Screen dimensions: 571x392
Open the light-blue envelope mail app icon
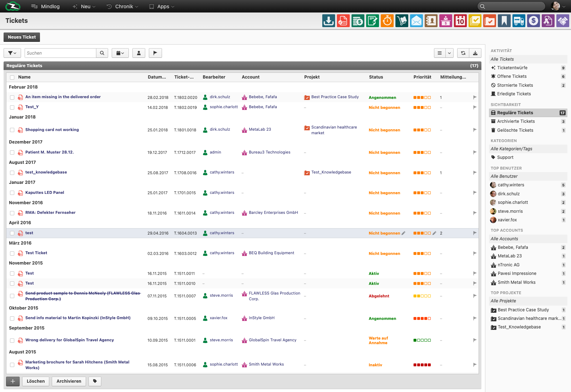pyautogui.click(x=416, y=21)
